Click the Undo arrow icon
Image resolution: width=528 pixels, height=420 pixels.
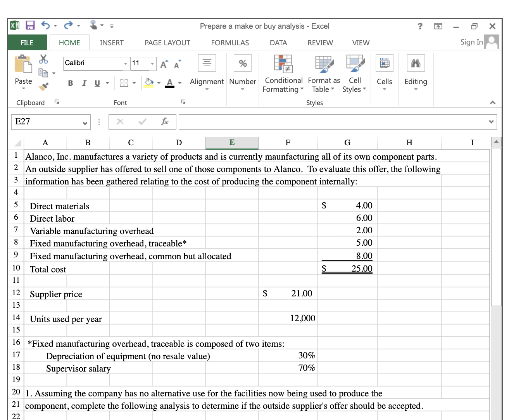(x=46, y=26)
